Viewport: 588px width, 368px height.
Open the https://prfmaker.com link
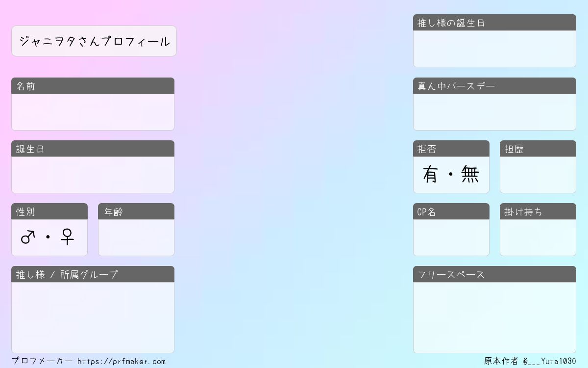tap(122, 362)
